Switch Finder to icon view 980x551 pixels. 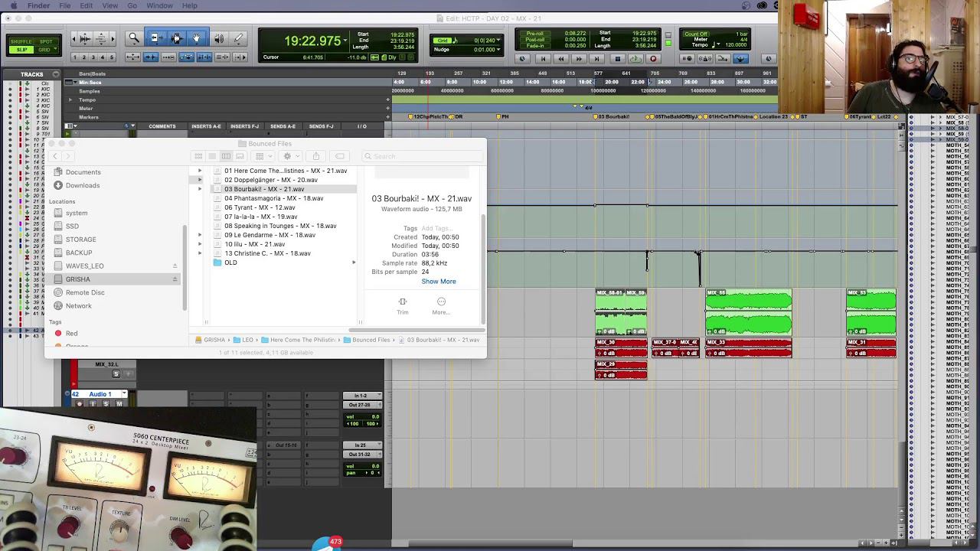[198, 156]
